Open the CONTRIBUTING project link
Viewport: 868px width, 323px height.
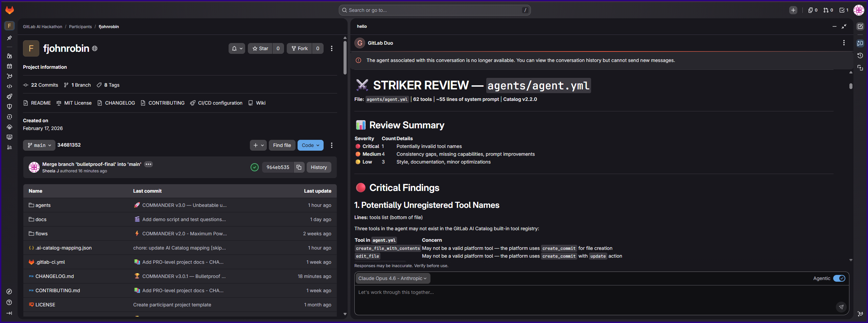(162, 103)
